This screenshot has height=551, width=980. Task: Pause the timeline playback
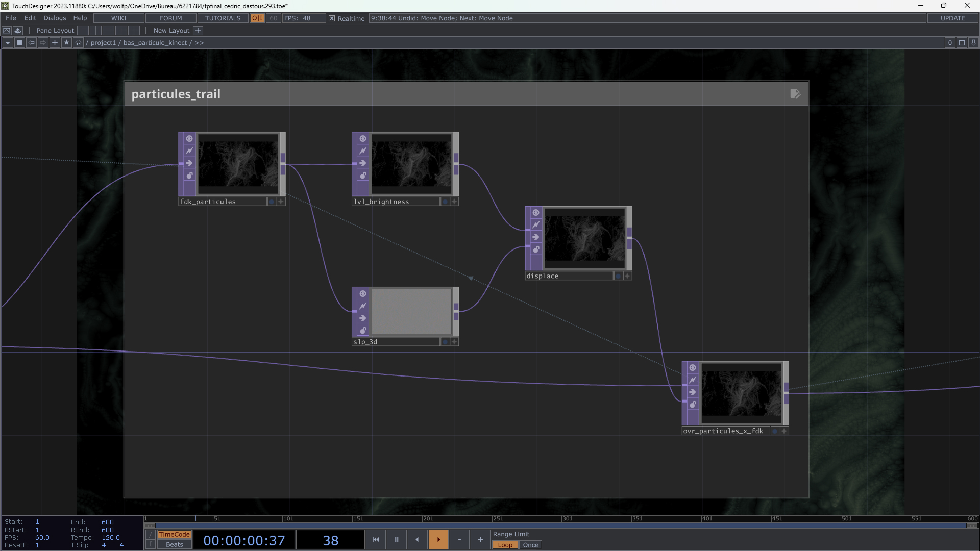coord(397,539)
